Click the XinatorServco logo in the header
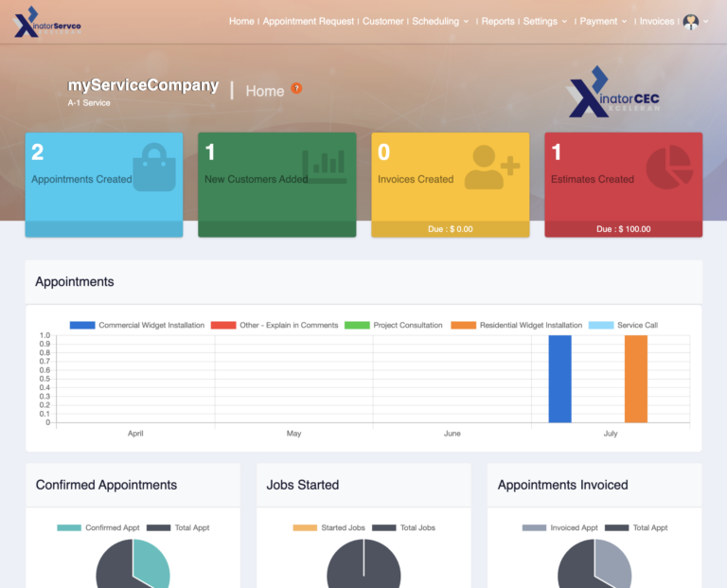Image resolution: width=727 pixels, height=588 pixels. 47,23
